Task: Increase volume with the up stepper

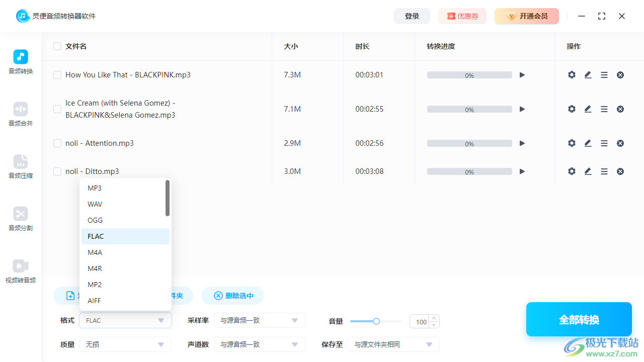Action: click(434, 318)
